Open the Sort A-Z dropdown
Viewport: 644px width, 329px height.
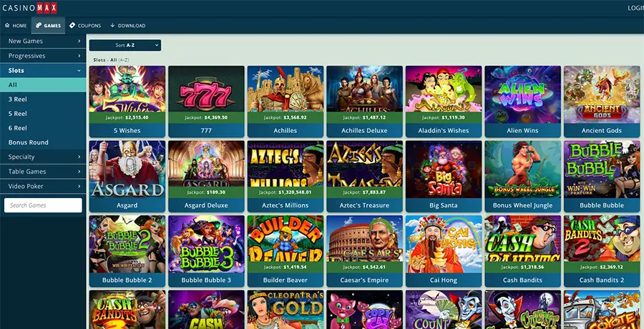click(x=125, y=45)
